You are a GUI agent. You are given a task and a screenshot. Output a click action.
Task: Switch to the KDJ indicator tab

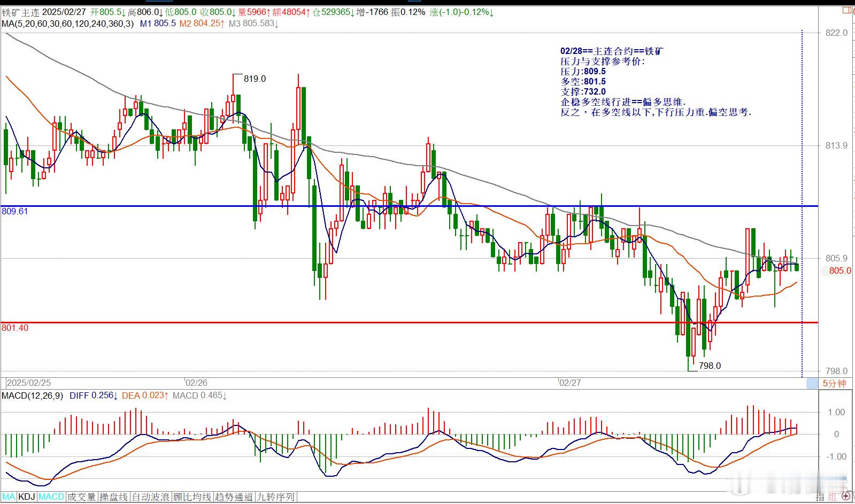point(27,497)
